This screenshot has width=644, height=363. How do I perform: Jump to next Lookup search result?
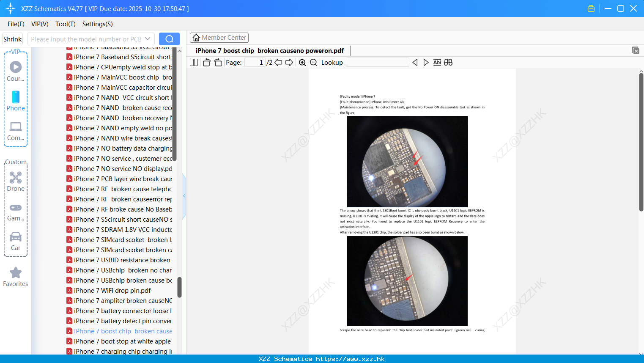point(426,63)
